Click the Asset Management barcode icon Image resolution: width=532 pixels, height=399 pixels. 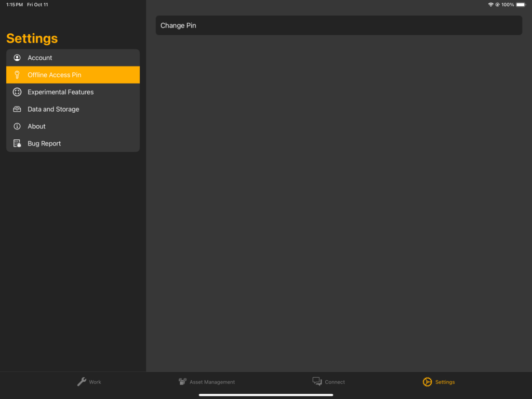click(x=182, y=381)
